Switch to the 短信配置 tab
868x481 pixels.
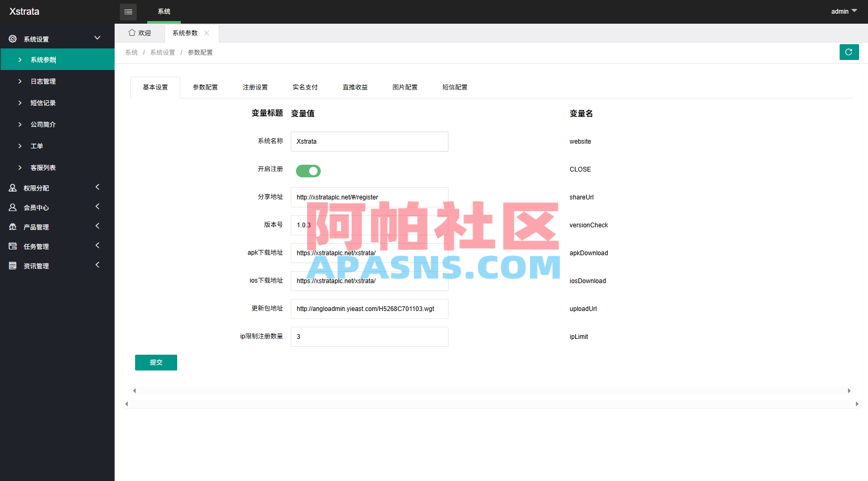(x=455, y=87)
